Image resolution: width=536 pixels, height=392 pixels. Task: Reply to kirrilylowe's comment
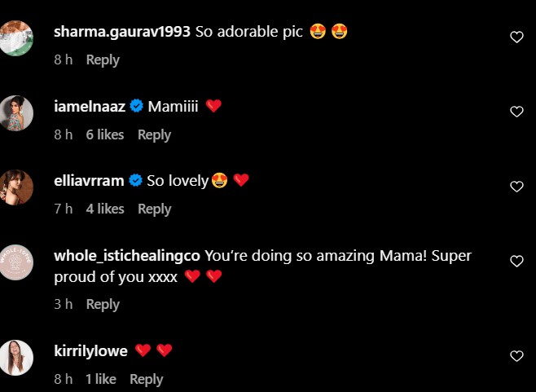pyautogui.click(x=147, y=379)
